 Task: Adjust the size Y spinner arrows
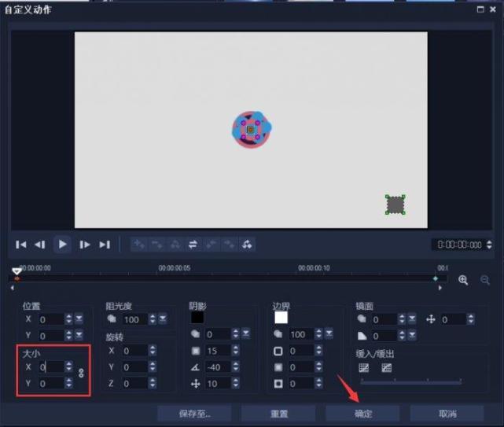click(x=68, y=383)
